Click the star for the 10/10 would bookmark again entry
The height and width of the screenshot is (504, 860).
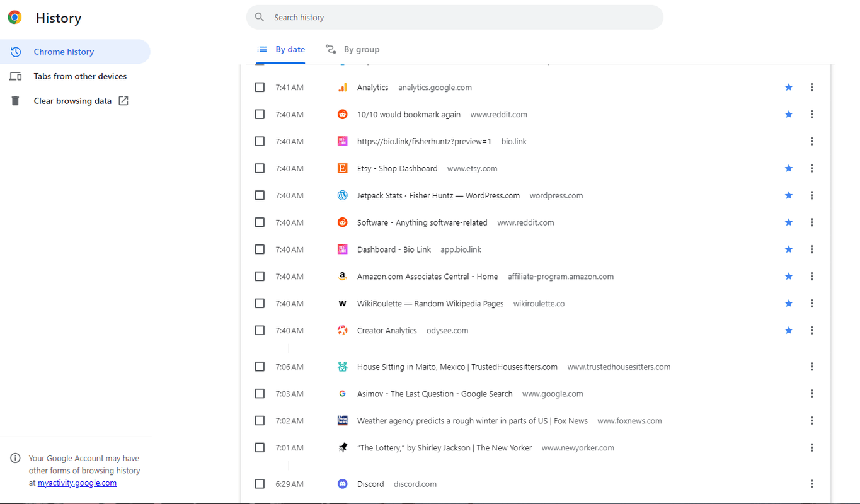pyautogui.click(x=789, y=115)
